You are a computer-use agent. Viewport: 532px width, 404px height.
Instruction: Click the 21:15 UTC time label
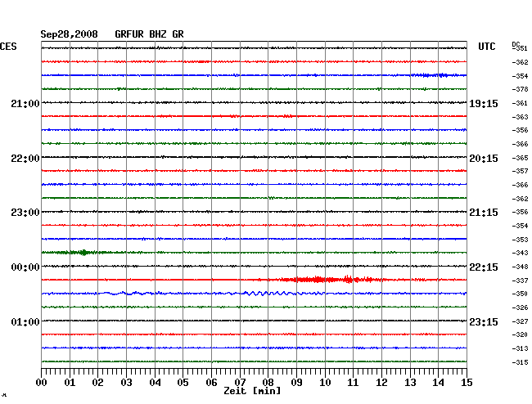pyautogui.click(x=484, y=213)
